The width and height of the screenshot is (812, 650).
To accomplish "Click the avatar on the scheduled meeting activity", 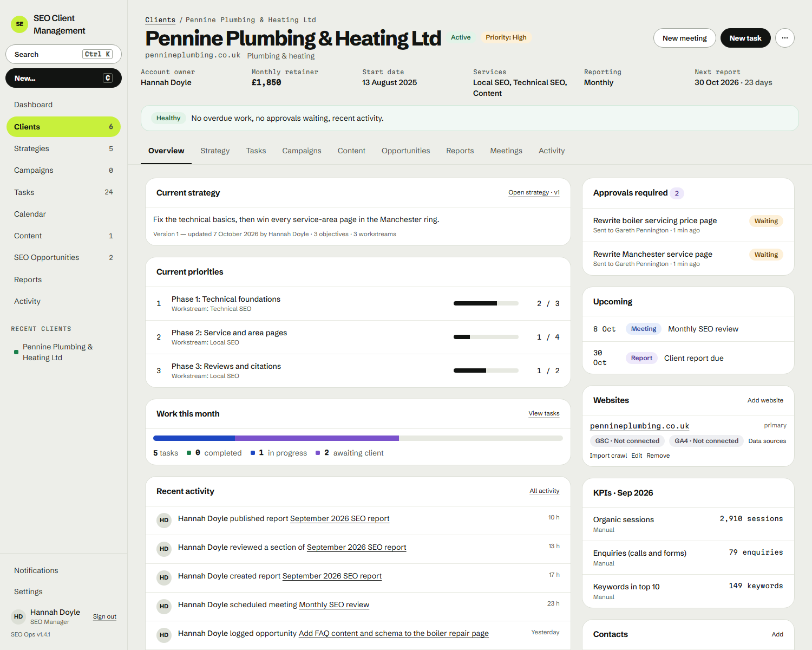I will pos(164,606).
